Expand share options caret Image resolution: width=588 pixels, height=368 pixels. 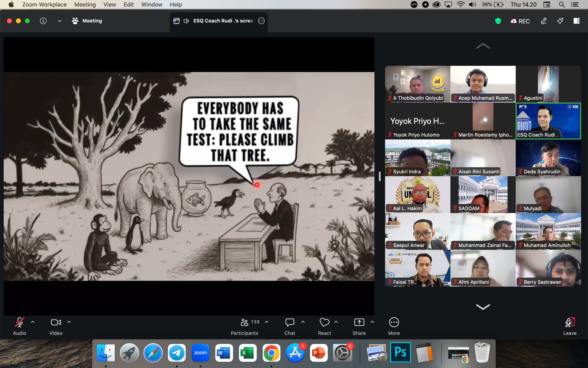point(372,322)
